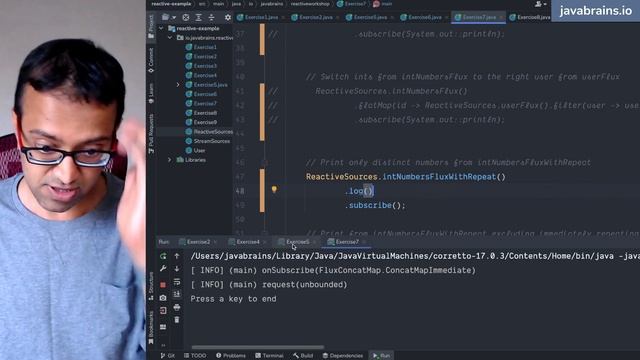The image size is (640, 360).
Task: Expand the Libraries node
Action: (x=170, y=160)
